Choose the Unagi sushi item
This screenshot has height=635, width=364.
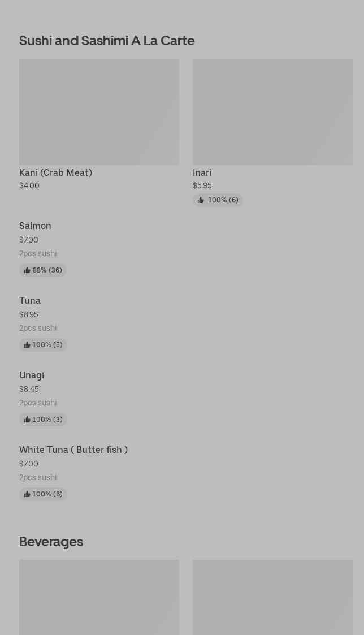[x=32, y=375]
